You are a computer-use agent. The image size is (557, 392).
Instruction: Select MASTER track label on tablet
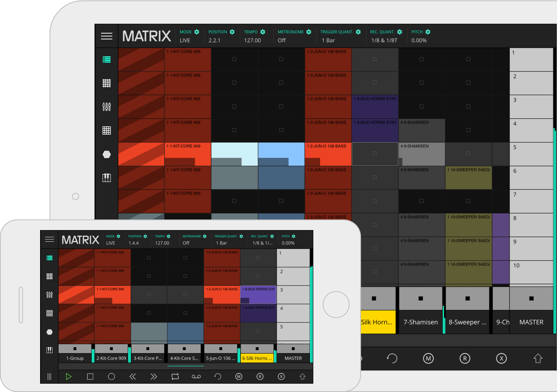[531, 322]
